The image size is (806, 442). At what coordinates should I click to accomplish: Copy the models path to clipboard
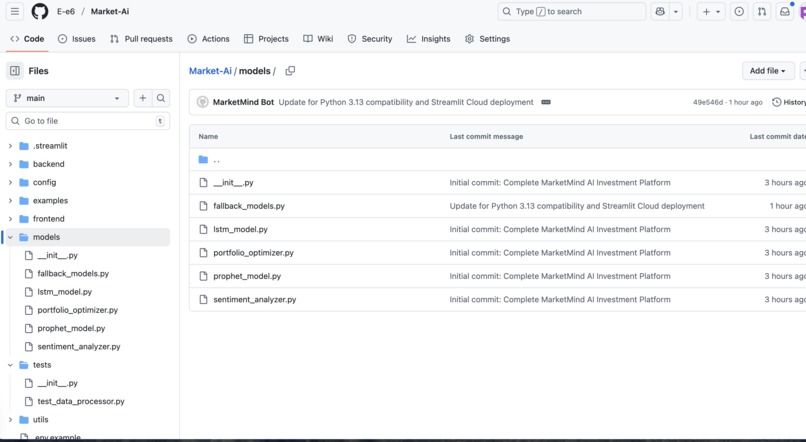pos(290,71)
